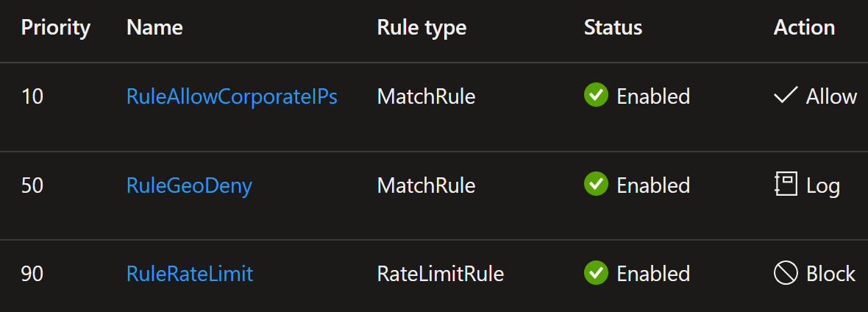Click the Enabled status text for RuleRateLimit
Screen dimensions: 868x312
[x=653, y=274]
